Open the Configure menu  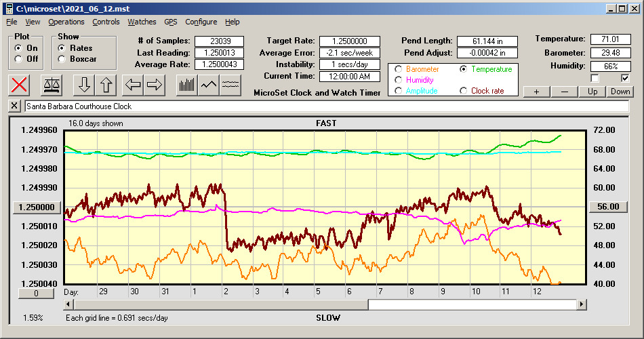tap(201, 22)
